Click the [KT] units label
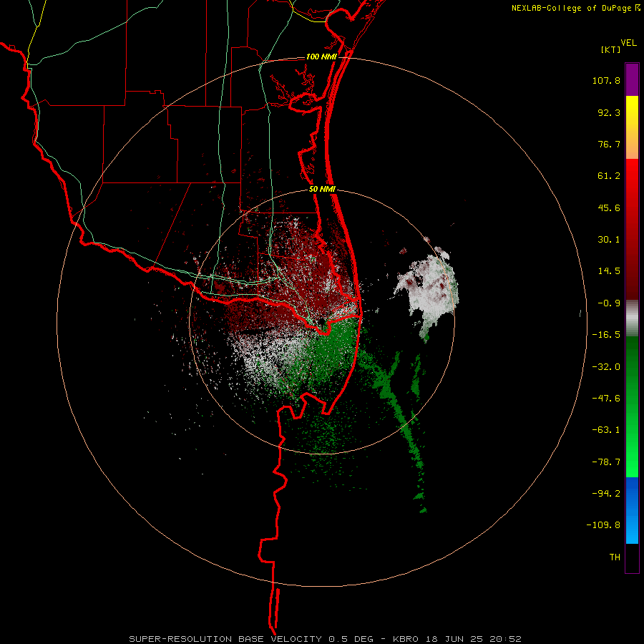644x644 pixels. pyautogui.click(x=611, y=49)
